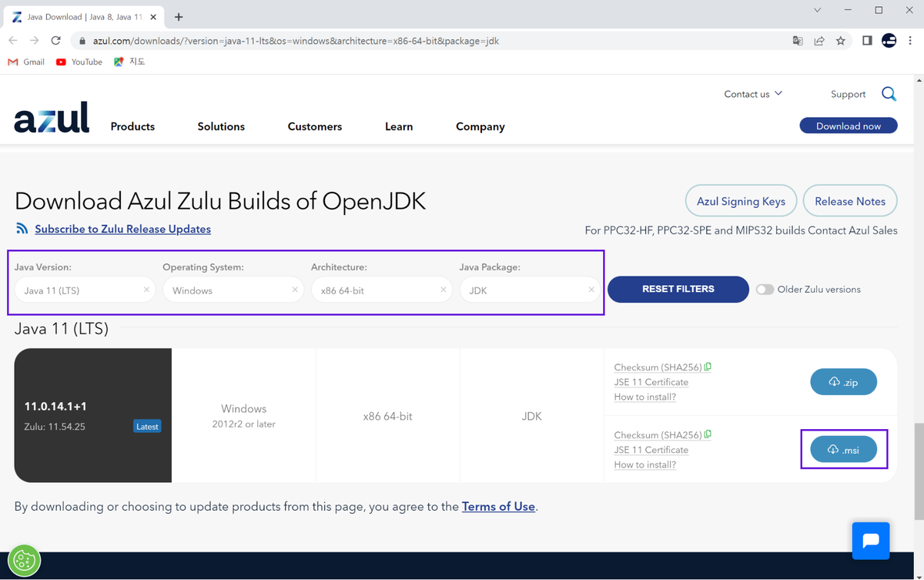Open Checksum (SHA256) for the .zip
Screen dimensions: 924x580
click(x=658, y=367)
